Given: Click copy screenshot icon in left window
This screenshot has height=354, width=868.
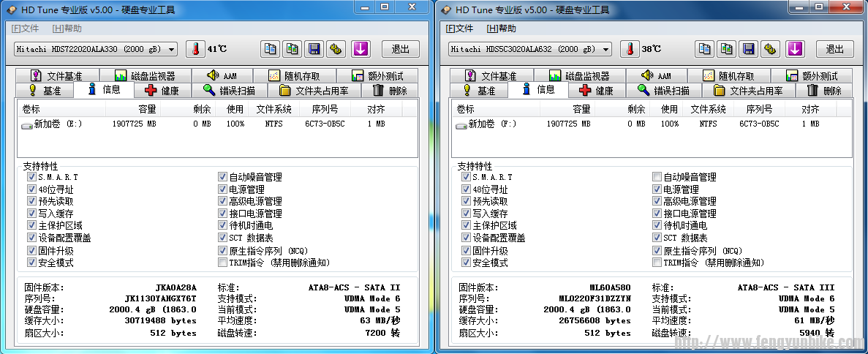Looking at the screenshot, I should (293, 49).
